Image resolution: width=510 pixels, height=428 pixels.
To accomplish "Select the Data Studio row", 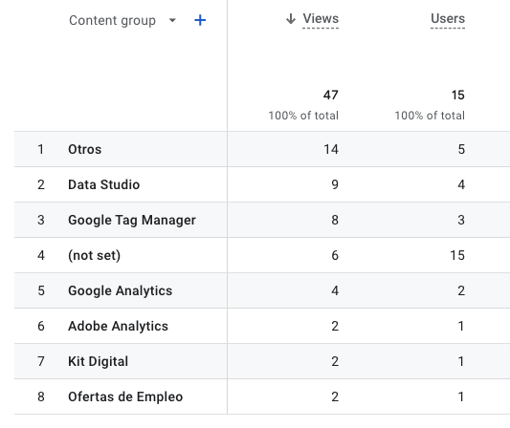I will (262, 185).
